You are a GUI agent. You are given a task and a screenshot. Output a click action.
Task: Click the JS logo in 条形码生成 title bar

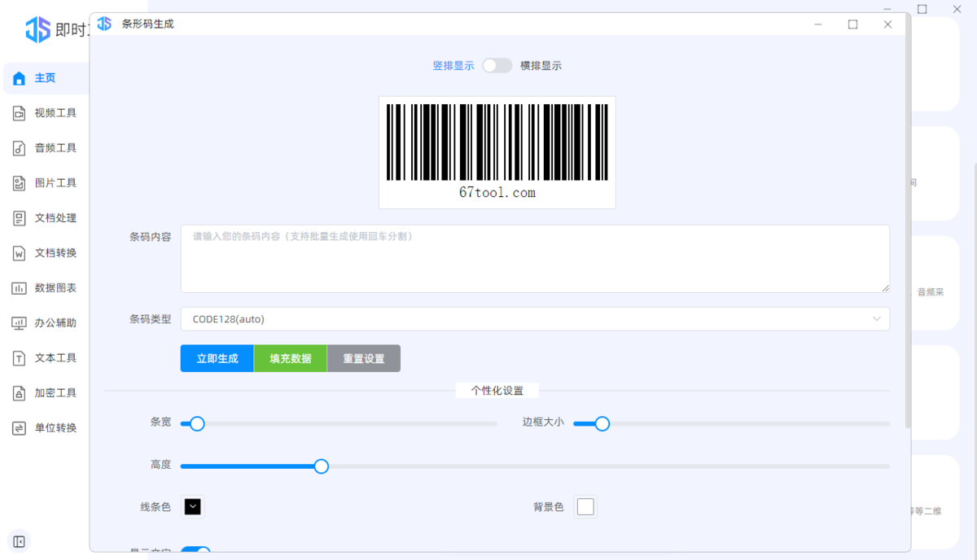coord(104,24)
